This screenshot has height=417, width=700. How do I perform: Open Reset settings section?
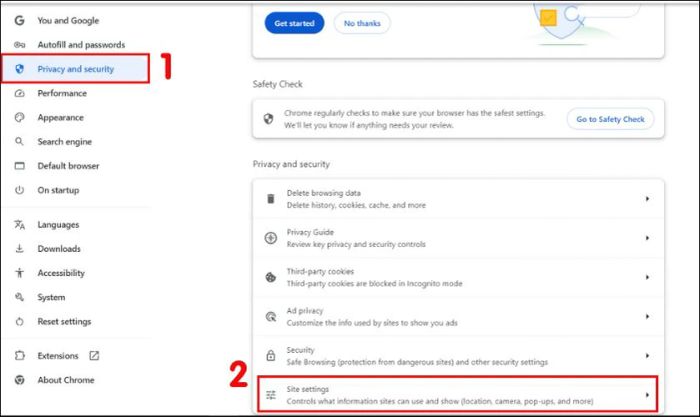tap(64, 321)
